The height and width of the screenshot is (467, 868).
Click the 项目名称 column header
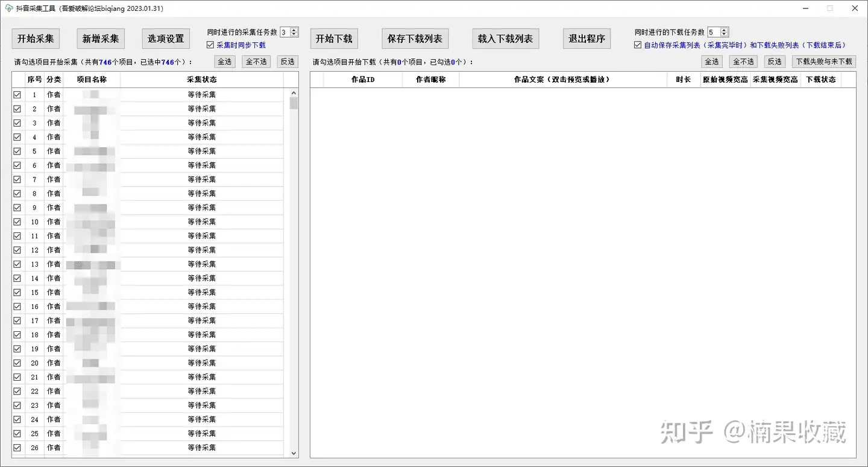(x=92, y=80)
